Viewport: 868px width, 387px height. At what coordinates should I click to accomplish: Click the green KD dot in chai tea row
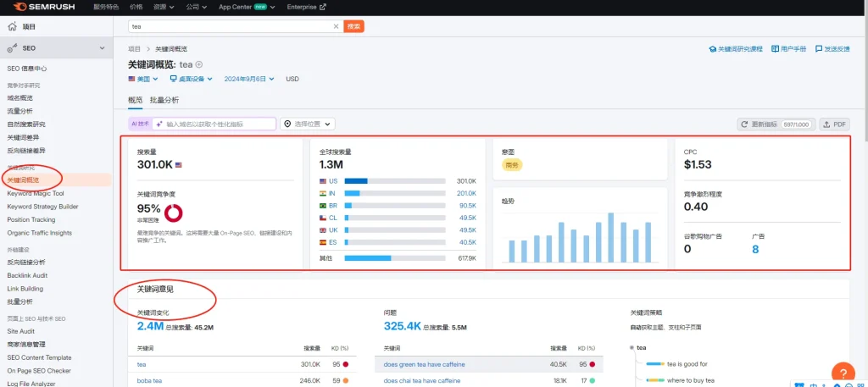pyautogui.click(x=592, y=381)
